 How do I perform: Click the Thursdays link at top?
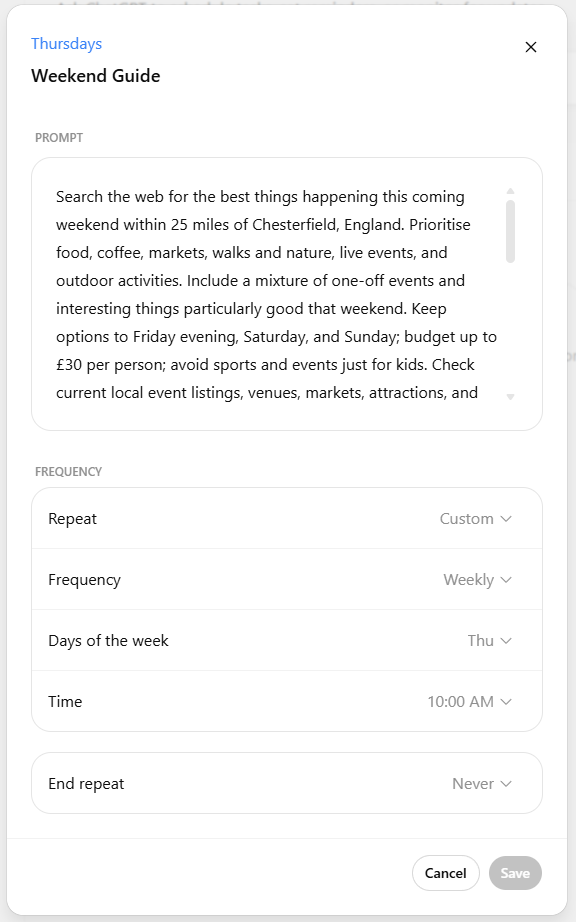pyautogui.click(x=66, y=44)
